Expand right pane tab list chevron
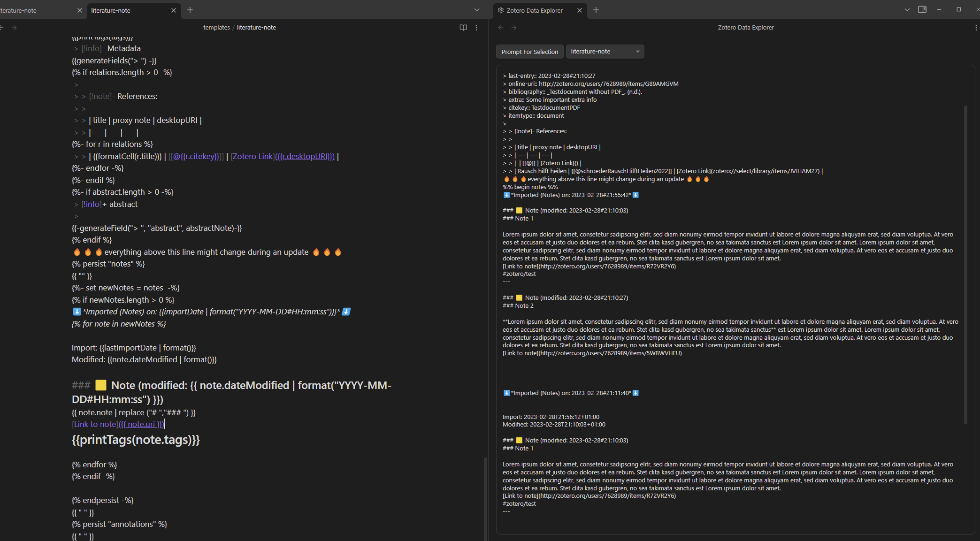The image size is (980, 541). point(907,10)
